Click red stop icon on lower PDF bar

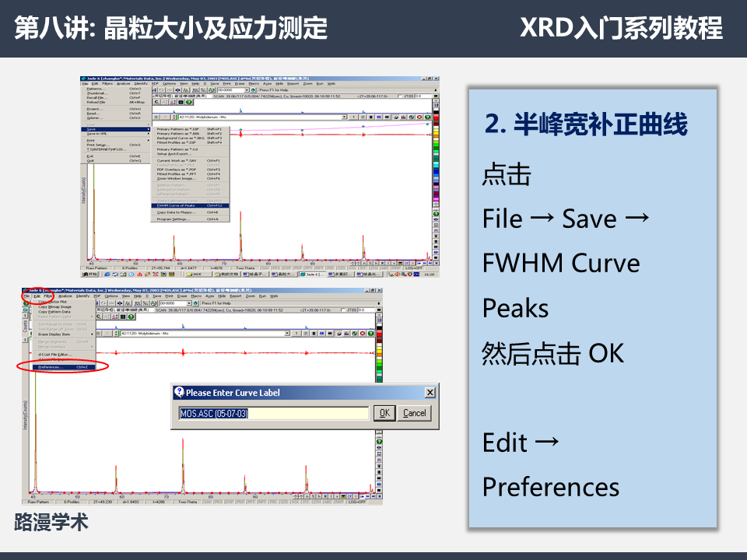[x=363, y=334]
